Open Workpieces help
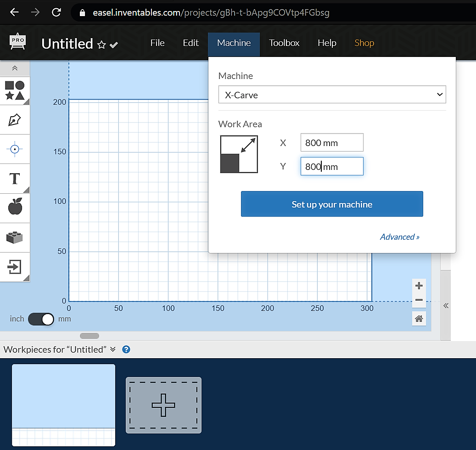This screenshot has width=476, height=450. 126,349
